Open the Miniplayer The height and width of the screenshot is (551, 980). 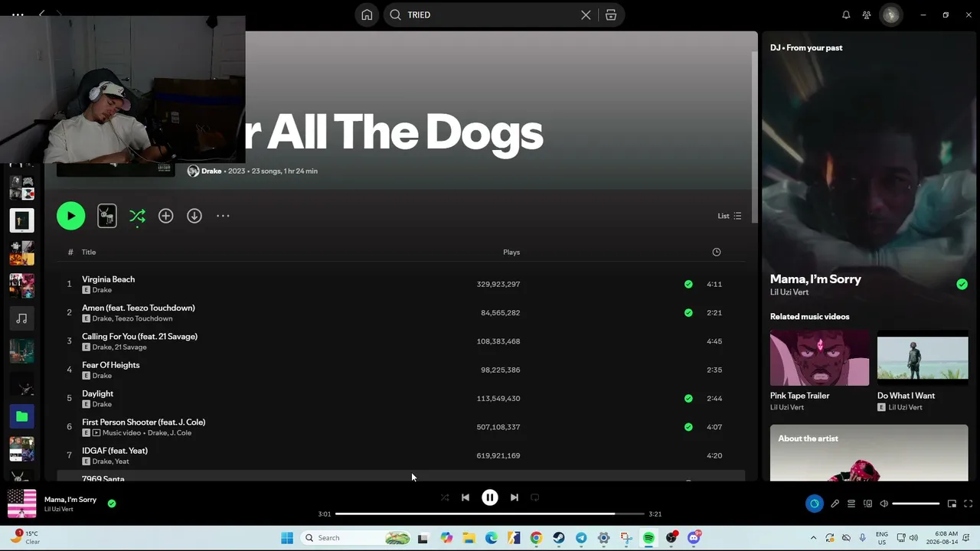pyautogui.click(x=952, y=504)
